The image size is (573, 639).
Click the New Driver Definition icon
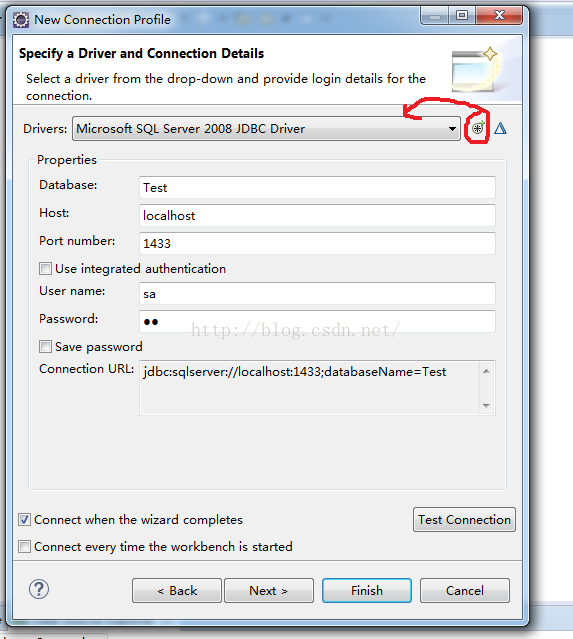coord(478,128)
